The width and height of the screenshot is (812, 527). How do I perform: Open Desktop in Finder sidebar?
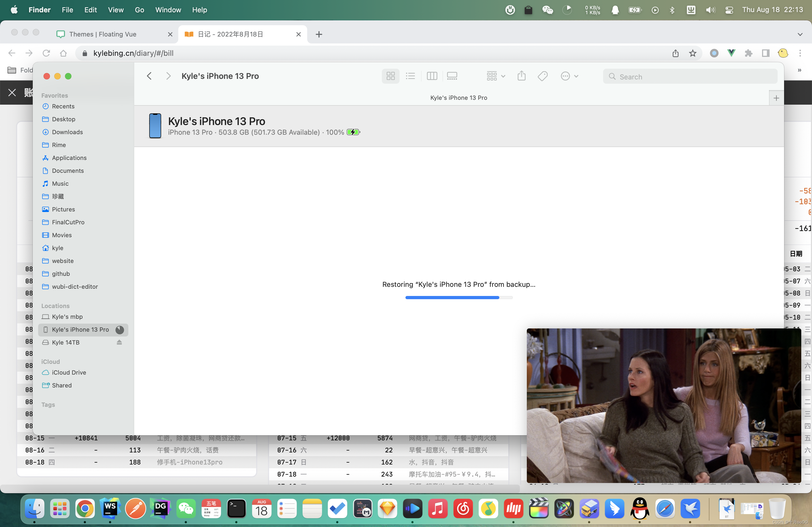[63, 119]
